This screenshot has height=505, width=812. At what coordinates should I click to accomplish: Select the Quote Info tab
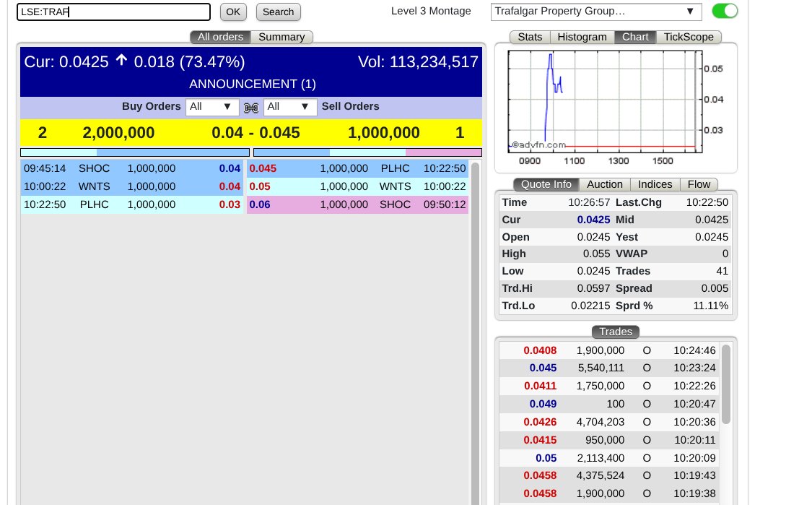[546, 184]
